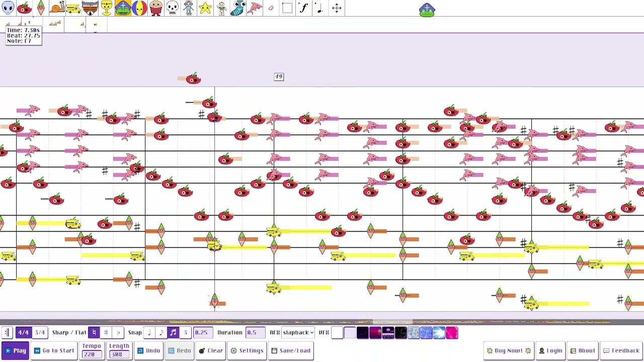Choose the purple sunset VFX swatch
644x362 pixels.
375,332
